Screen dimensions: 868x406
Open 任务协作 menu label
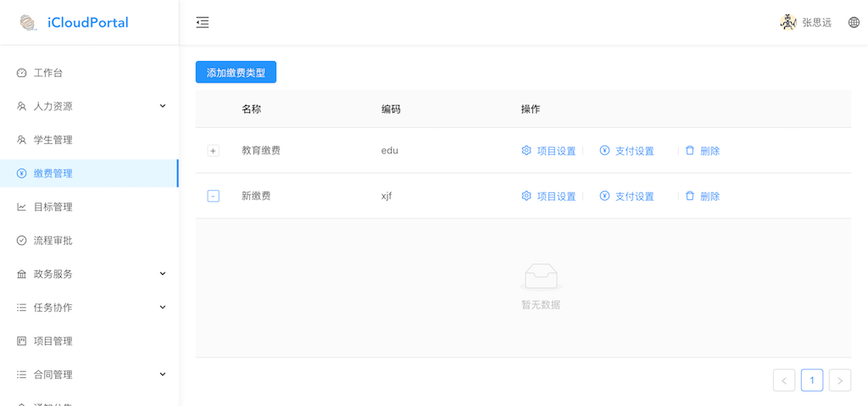pyautogui.click(x=53, y=308)
